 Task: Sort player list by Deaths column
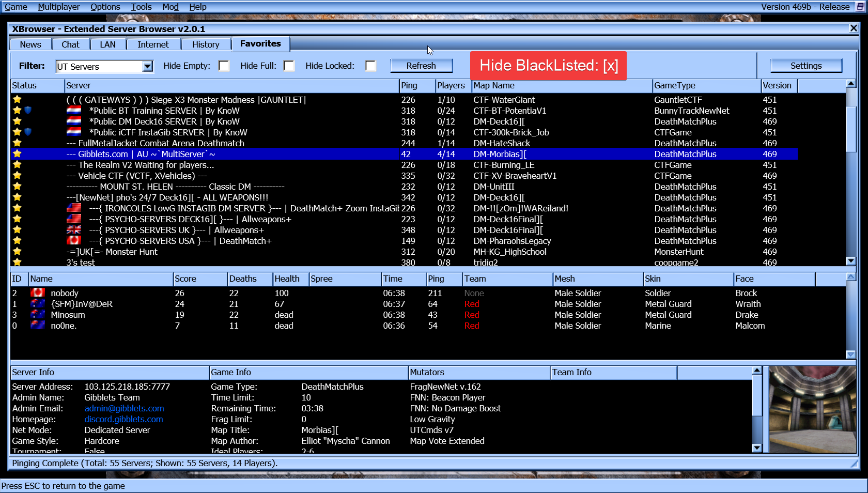(x=250, y=279)
